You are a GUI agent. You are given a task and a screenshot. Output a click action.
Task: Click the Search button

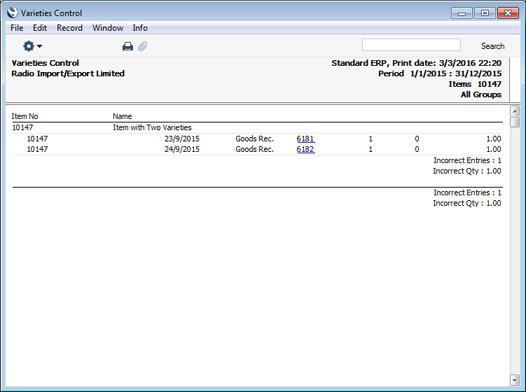click(492, 46)
